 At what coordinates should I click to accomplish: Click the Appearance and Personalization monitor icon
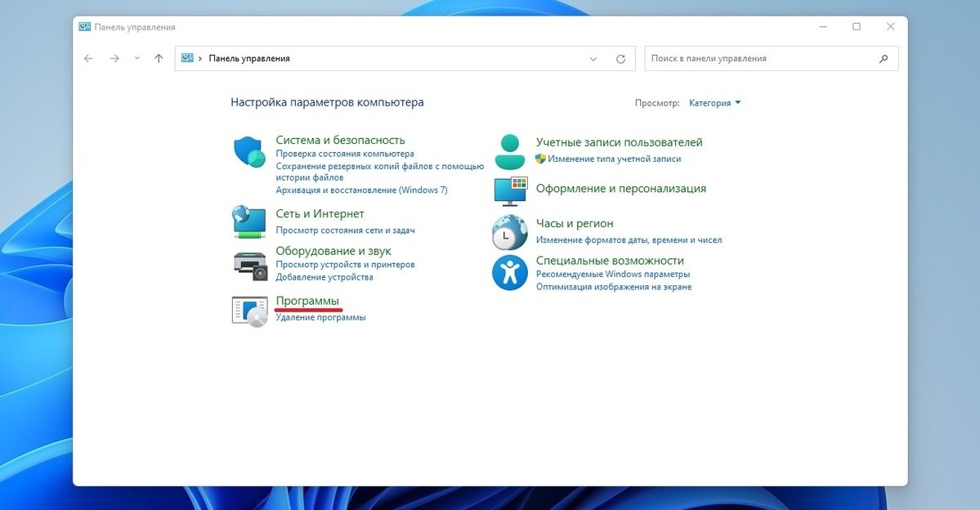(510, 190)
